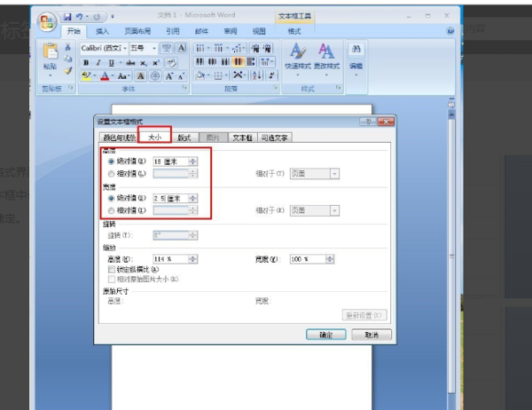
Task: Open line spacing dropdown
Action: (268, 62)
